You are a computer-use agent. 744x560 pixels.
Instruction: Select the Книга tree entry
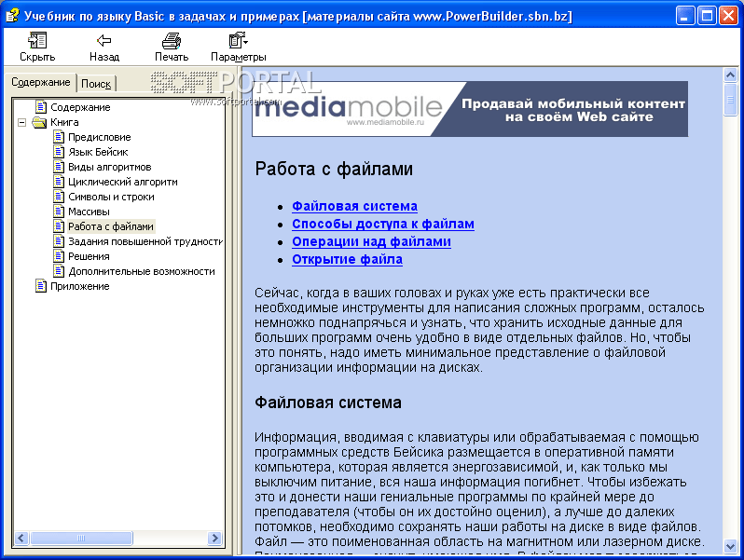(x=64, y=122)
